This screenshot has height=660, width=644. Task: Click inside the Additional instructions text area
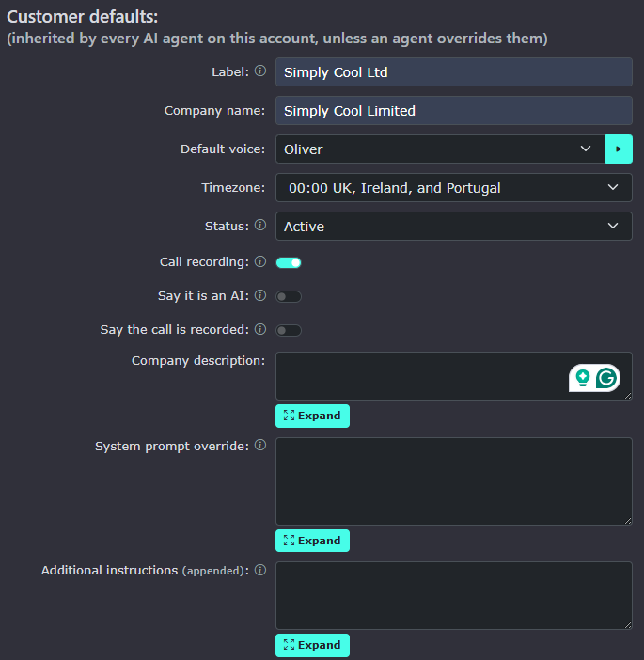point(454,596)
